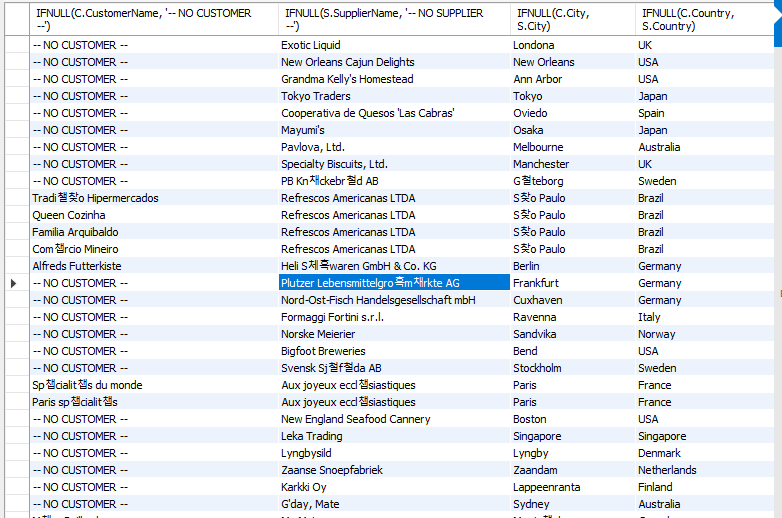Select the Finland country cell
The width and height of the screenshot is (782, 518).
(x=704, y=487)
